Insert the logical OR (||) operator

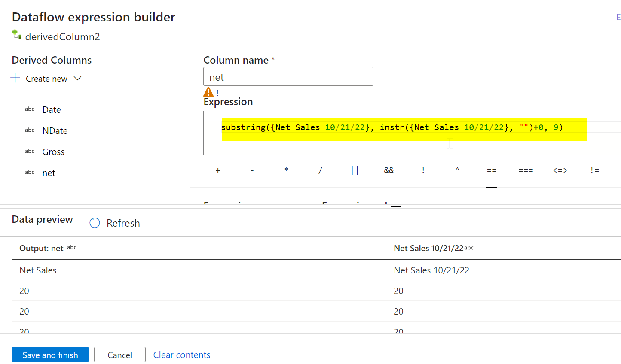[x=355, y=170]
